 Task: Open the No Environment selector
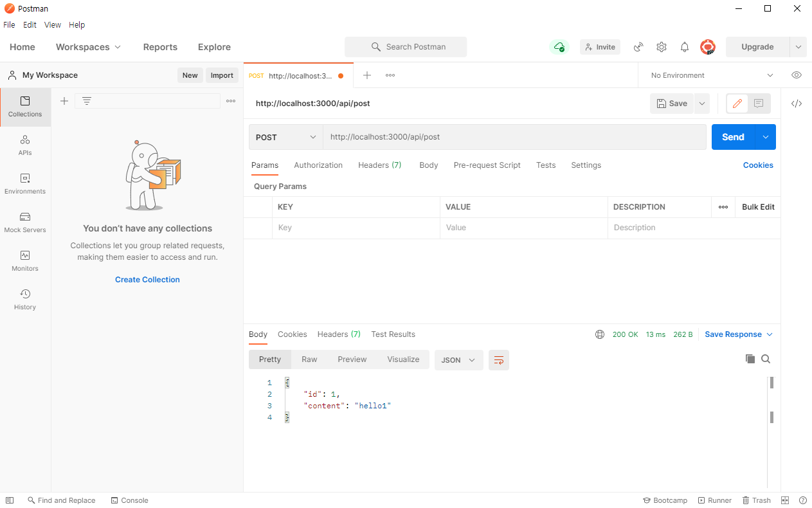pos(712,75)
